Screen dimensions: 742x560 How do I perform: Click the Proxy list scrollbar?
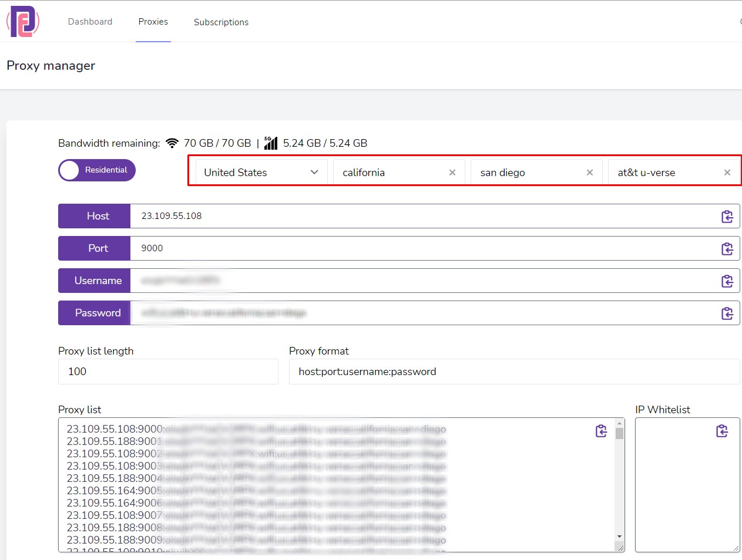619,481
